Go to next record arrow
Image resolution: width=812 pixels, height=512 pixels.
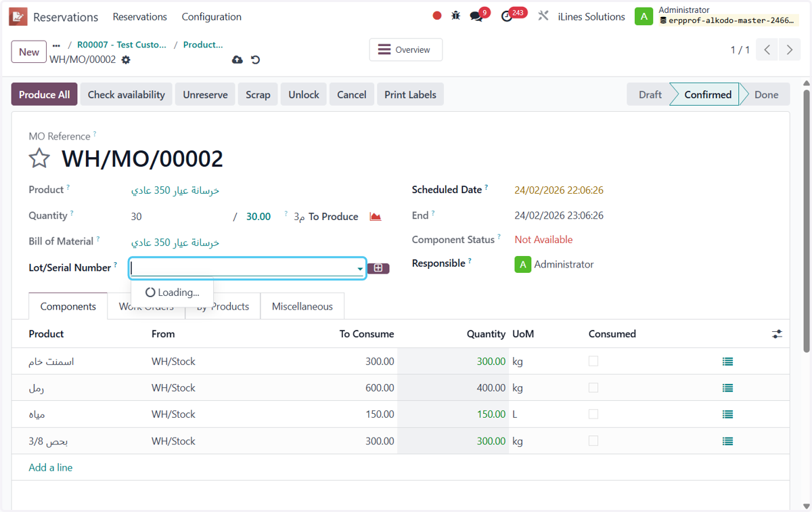790,50
